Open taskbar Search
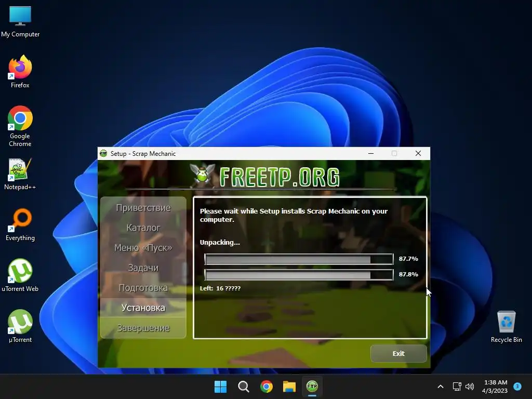 point(244,387)
